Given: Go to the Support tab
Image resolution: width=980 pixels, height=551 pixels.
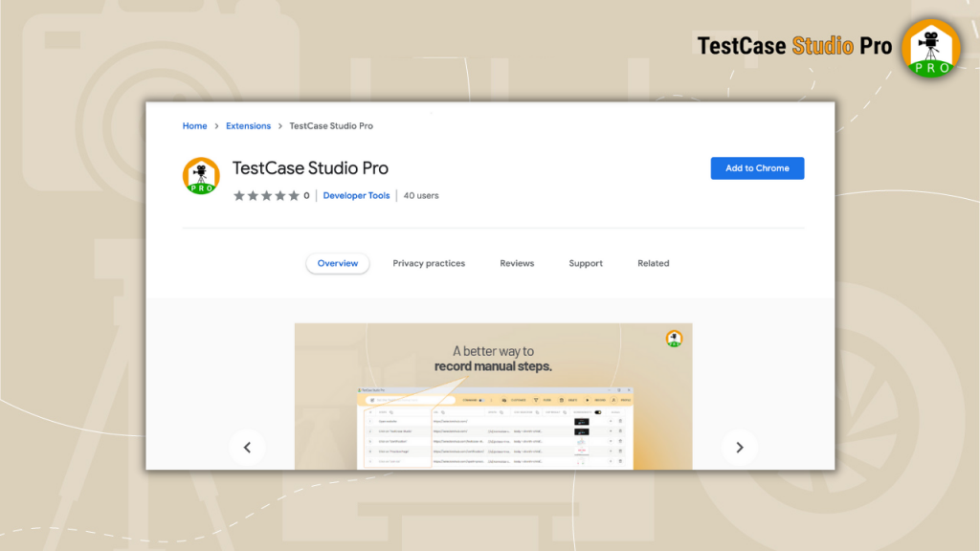Looking at the screenshot, I should coord(586,263).
